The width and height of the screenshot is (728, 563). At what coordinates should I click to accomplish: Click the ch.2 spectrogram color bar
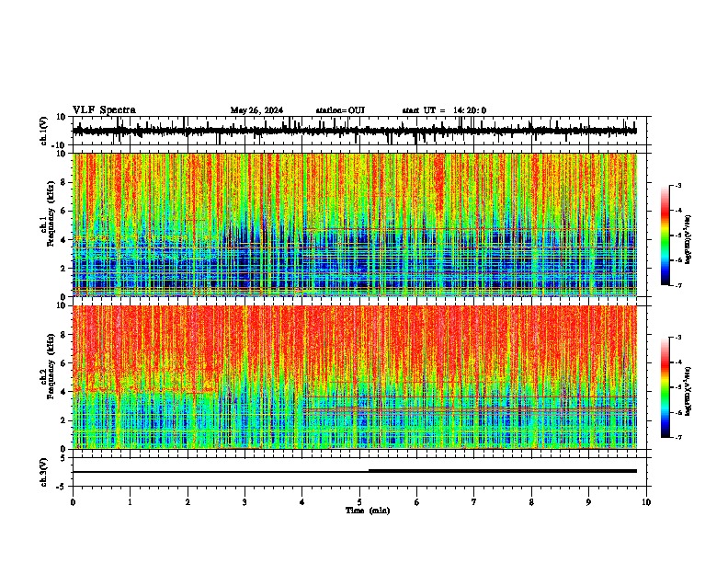coord(665,387)
